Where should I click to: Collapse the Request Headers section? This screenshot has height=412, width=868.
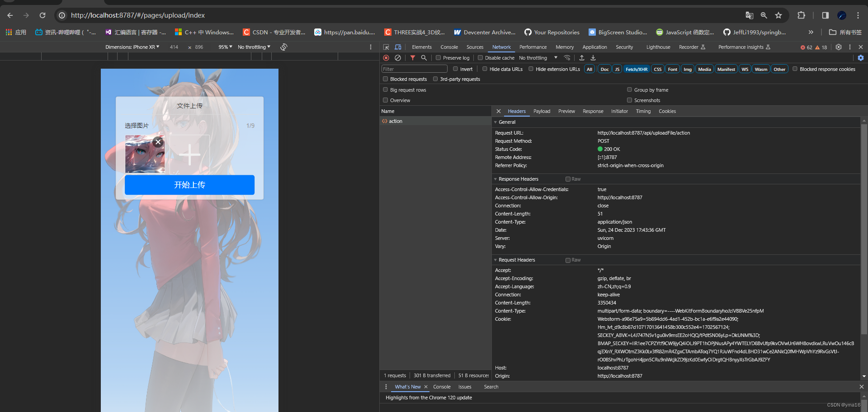coord(495,260)
